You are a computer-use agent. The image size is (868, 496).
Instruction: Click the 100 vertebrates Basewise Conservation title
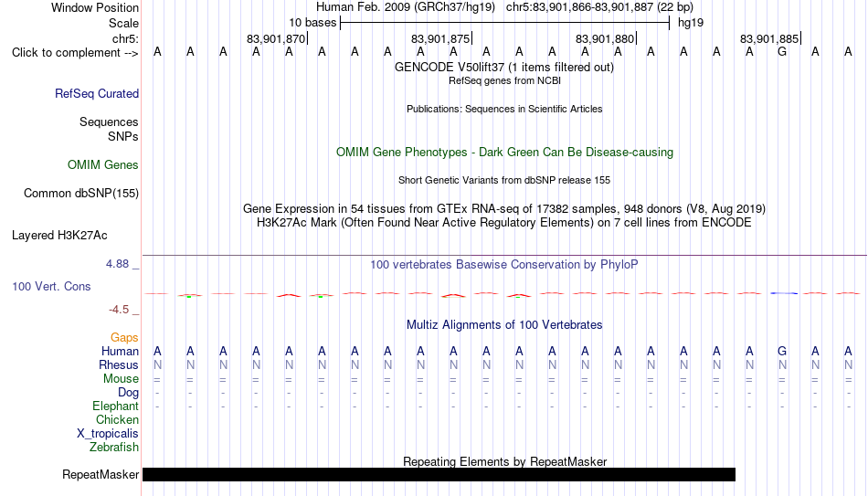[x=504, y=265]
